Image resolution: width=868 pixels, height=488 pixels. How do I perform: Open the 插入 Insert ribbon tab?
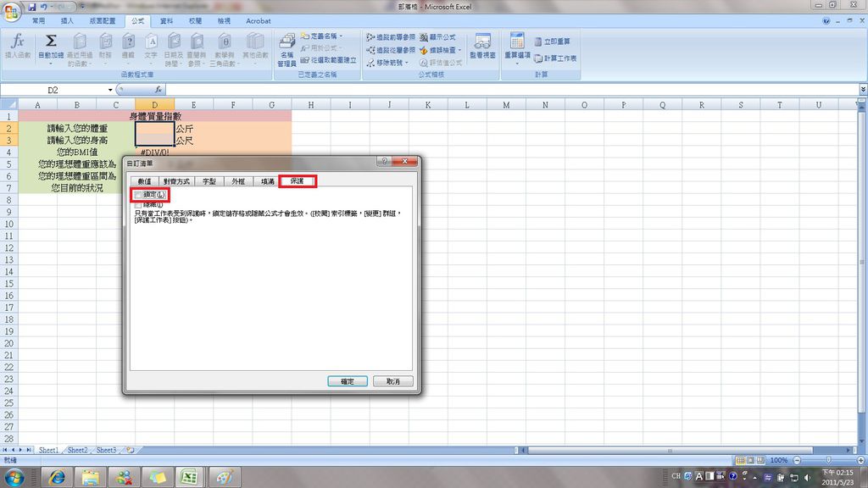click(67, 21)
